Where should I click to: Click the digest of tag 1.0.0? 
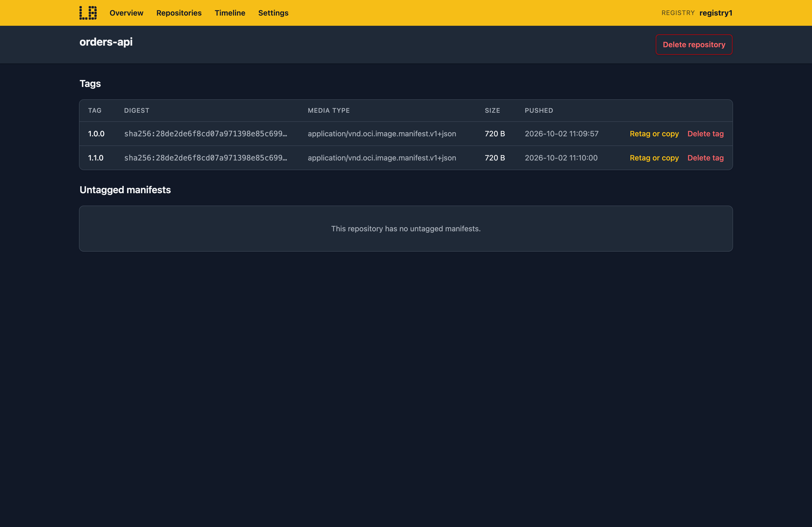205,134
